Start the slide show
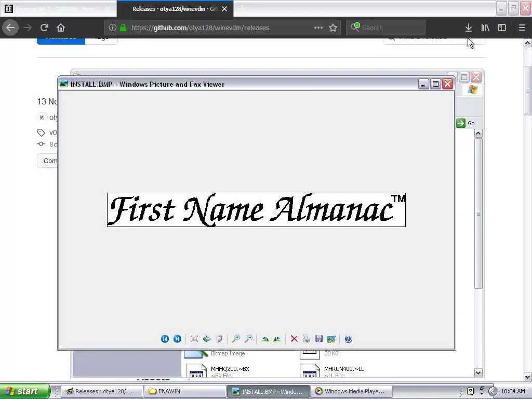Screen dimensions: 532x399 click(219, 339)
